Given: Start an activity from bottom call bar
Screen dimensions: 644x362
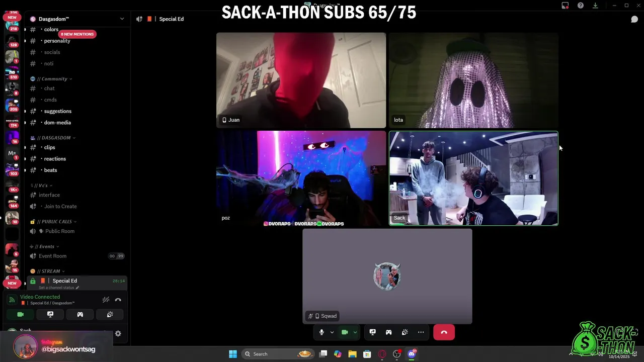Looking at the screenshot, I should pyautogui.click(x=389, y=332).
